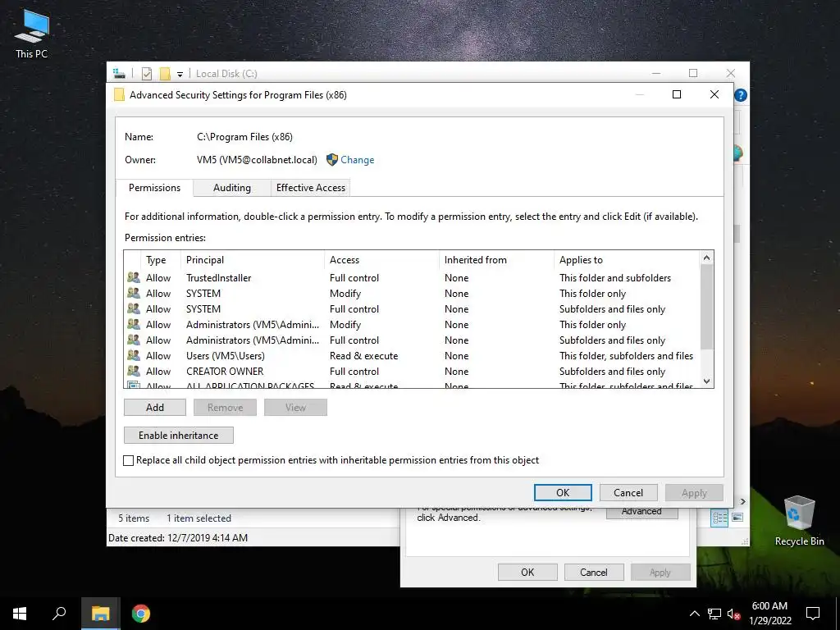
Task: Click the new folder quick access icon
Action: (165, 73)
